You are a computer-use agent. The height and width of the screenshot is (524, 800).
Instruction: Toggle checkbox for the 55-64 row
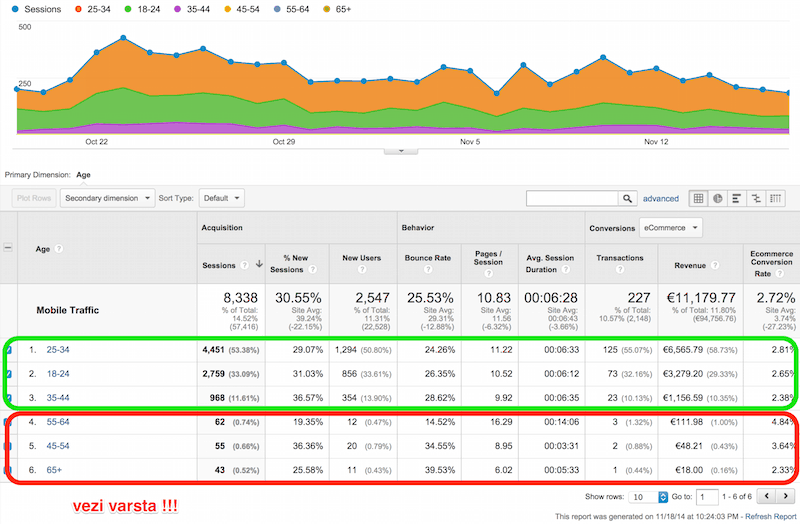coord(8,422)
